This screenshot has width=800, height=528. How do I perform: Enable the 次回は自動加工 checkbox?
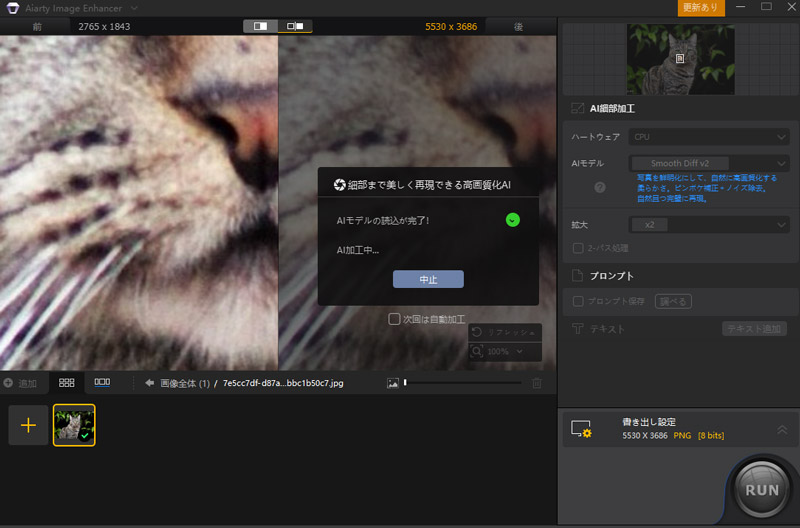coord(395,319)
